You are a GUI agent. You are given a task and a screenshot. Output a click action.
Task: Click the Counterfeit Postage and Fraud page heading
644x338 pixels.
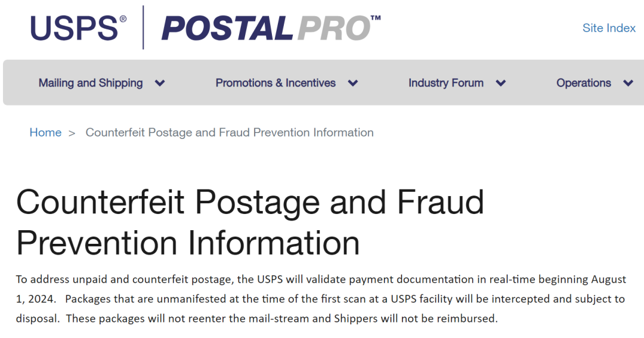pyautogui.click(x=250, y=222)
